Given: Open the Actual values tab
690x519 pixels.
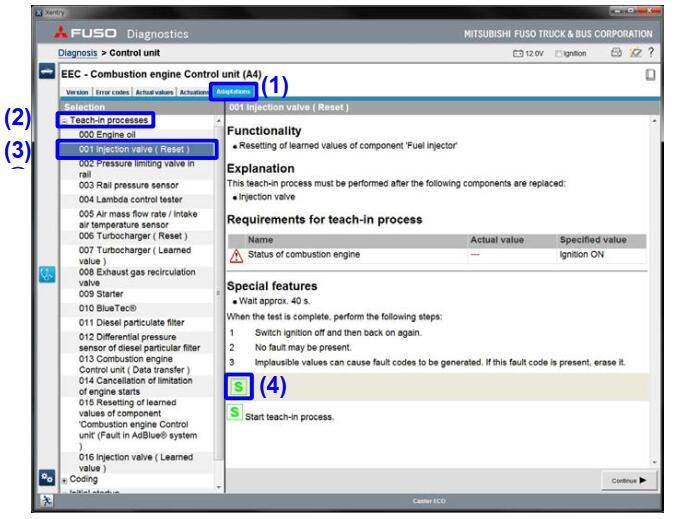Looking at the screenshot, I should [x=154, y=92].
